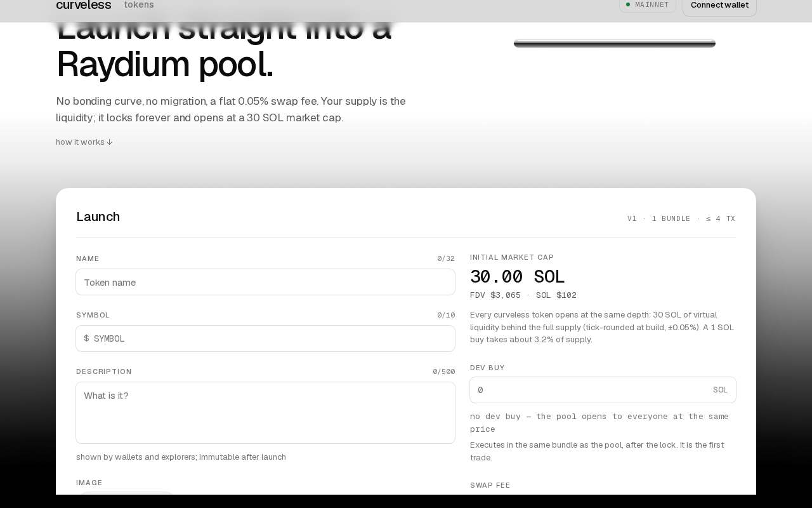812x508 pixels.
Task: Click the "FDV $3,065 · SOL $102" line
Action: 523,295
